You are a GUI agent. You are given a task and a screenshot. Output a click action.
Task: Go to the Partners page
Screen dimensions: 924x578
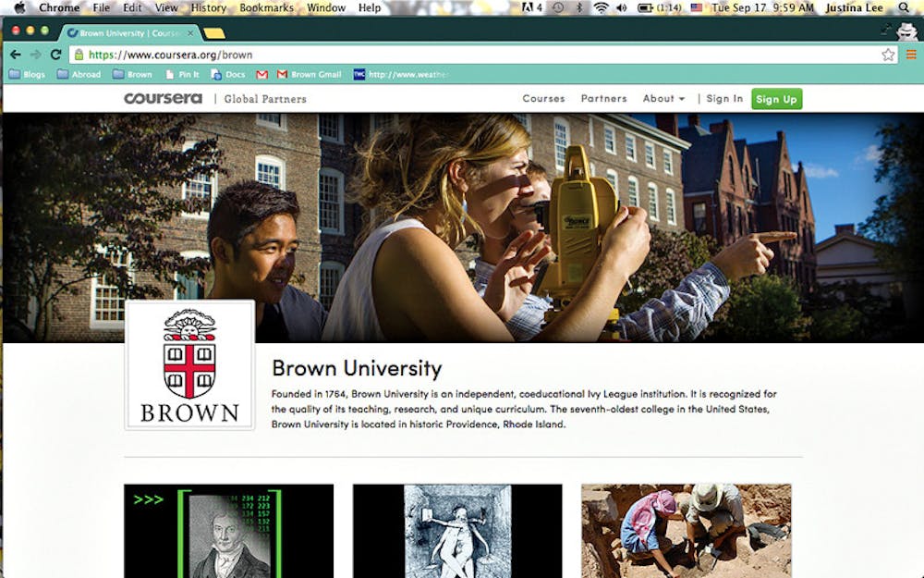coord(603,99)
